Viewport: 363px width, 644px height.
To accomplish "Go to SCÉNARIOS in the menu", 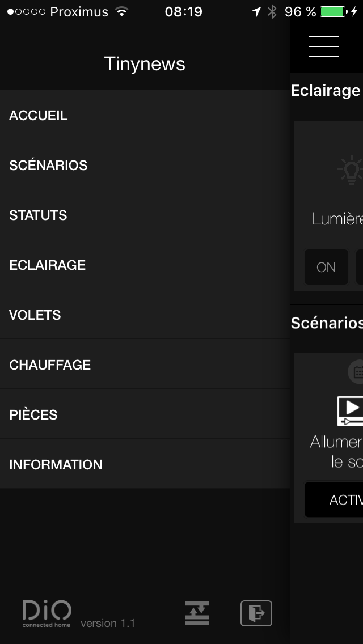I will 145,165.
